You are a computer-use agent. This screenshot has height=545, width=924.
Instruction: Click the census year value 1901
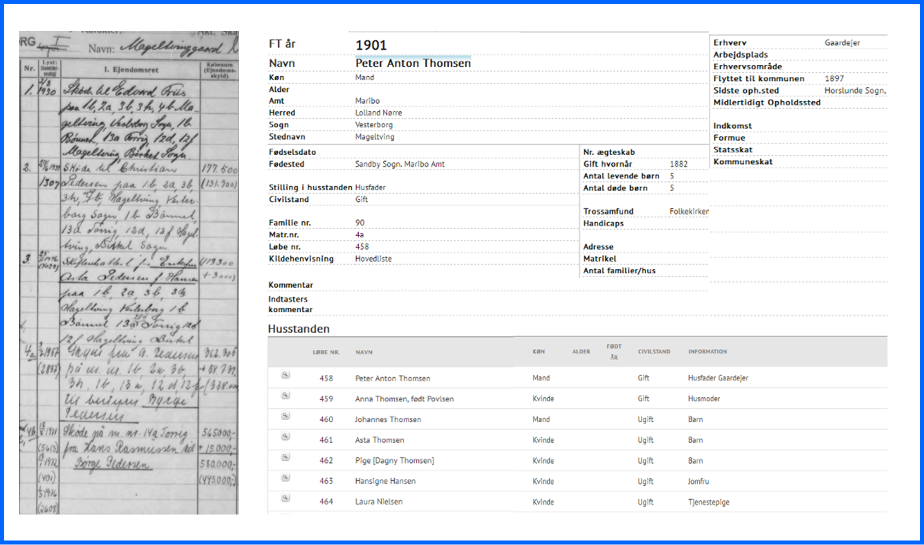[371, 45]
